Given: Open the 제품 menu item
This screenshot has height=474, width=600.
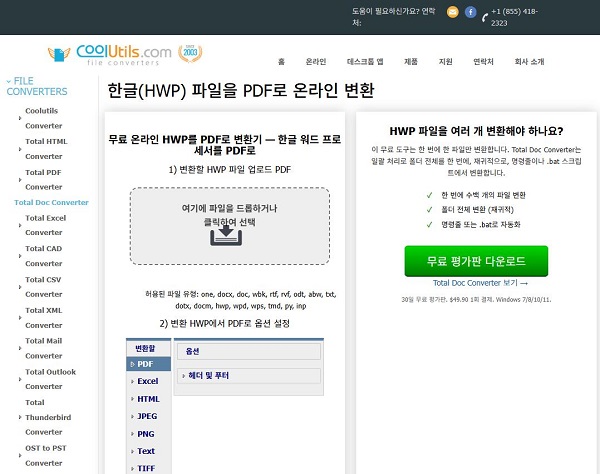Looking at the screenshot, I should (x=411, y=62).
